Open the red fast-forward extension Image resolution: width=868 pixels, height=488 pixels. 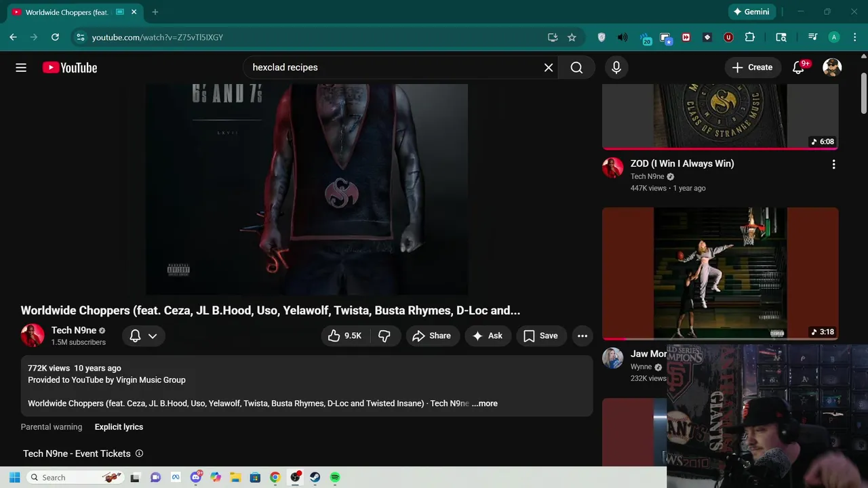686,37
